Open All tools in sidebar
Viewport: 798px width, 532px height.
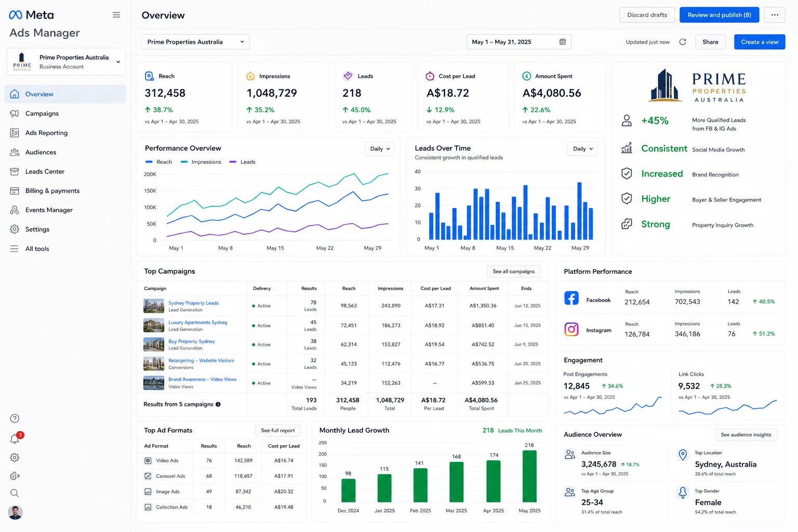click(x=65, y=249)
